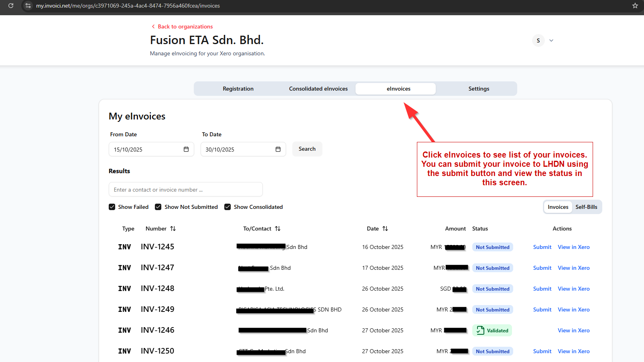Toggle the Show Not Submitted checkbox

click(x=158, y=207)
